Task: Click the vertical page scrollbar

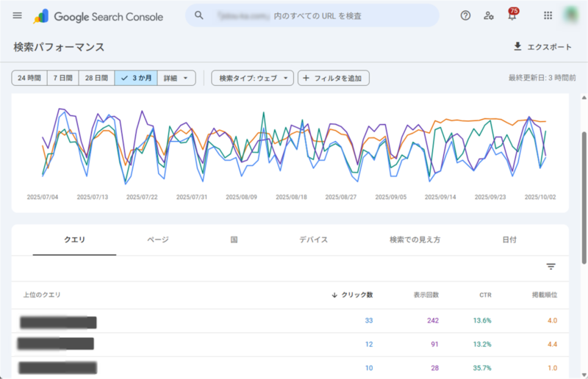Action: (x=584, y=198)
